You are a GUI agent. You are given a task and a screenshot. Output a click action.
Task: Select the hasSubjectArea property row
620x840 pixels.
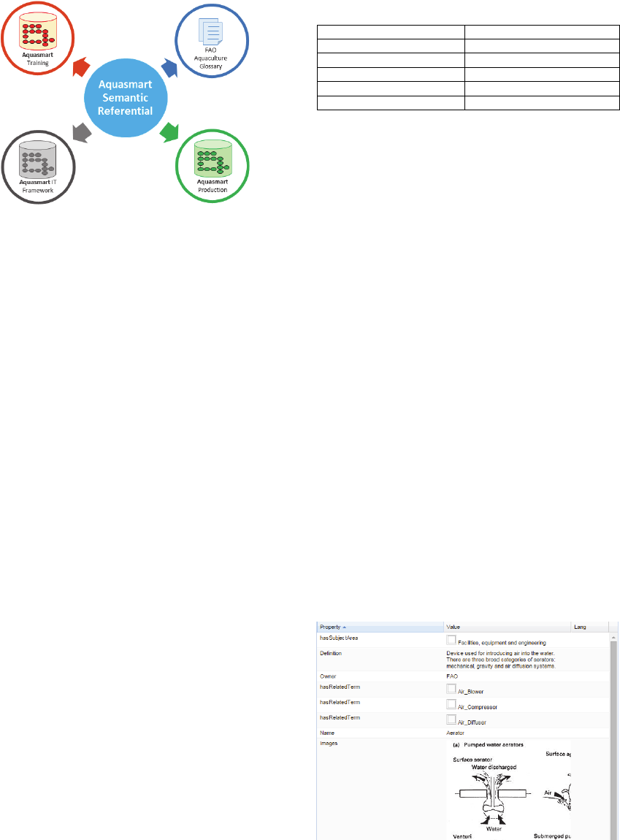(464, 640)
